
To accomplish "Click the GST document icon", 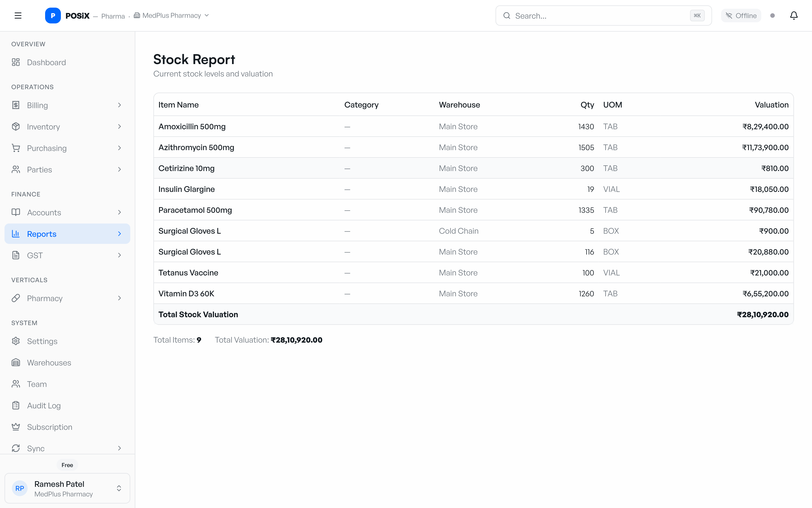I will click(x=16, y=255).
